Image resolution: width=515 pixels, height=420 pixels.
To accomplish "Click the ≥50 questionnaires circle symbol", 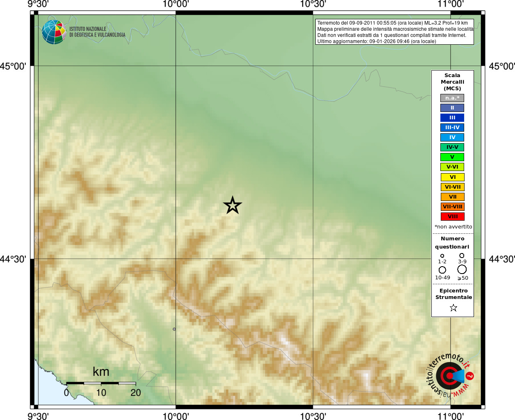I will (x=462, y=269).
